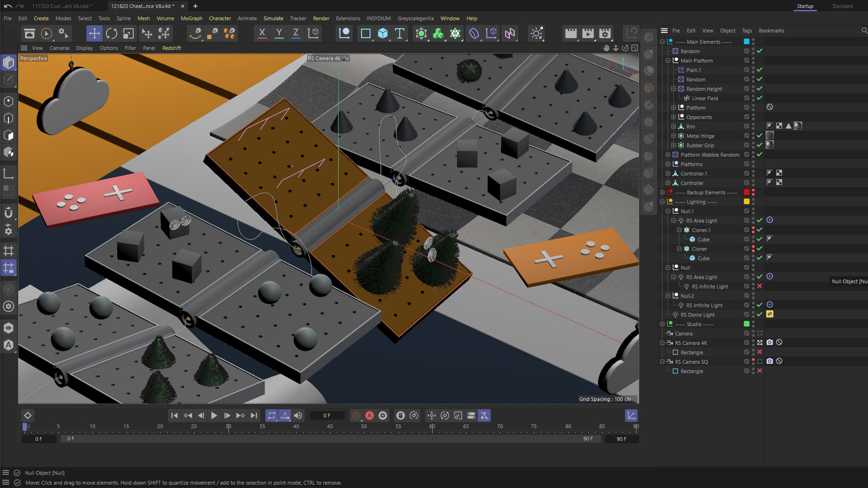Viewport: 868px width, 488px height.
Task: Open Render to Picture Viewer
Action: click(588, 33)
